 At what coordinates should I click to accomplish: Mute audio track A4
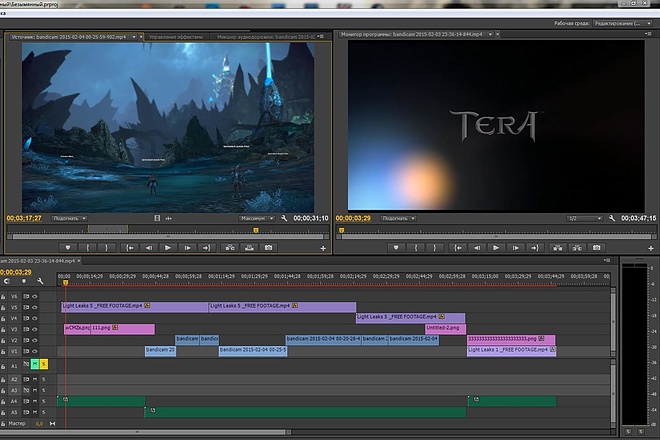point(35,401)
